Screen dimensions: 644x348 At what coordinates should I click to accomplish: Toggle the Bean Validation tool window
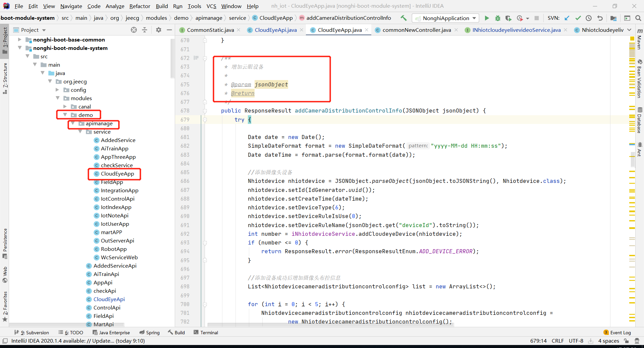tap(639, 79)
